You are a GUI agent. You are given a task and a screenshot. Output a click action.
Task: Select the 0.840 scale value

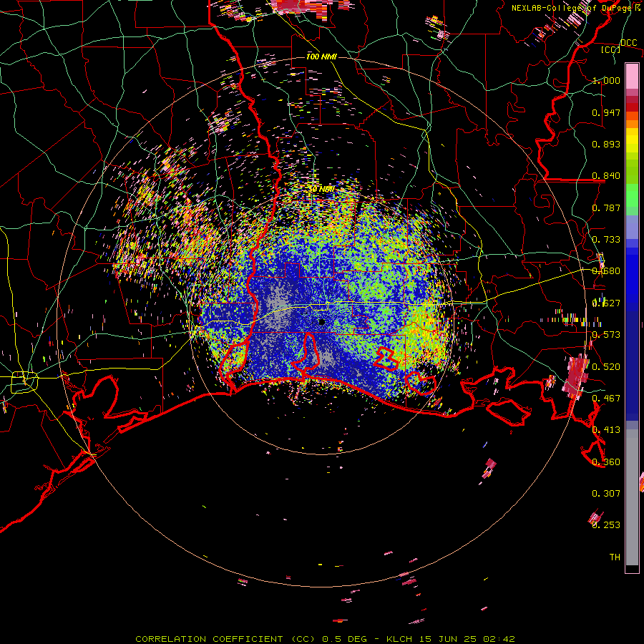pos(606,176)
